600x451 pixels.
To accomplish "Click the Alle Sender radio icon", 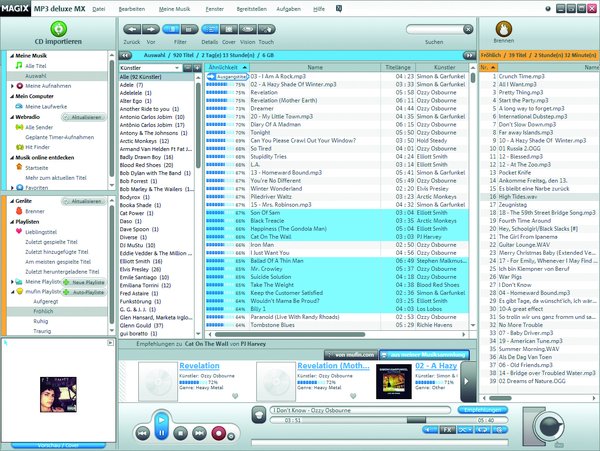I will [x=19, y=127].
